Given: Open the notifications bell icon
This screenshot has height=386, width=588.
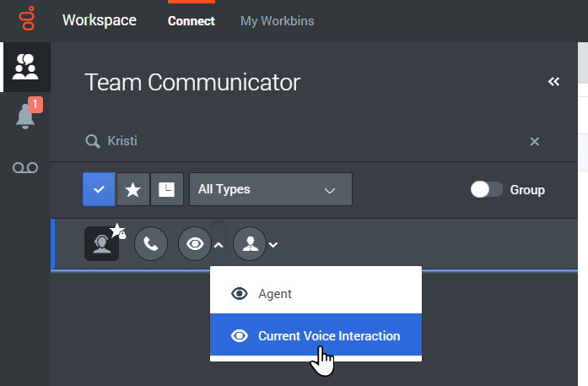Looking at the screenshot, I should point(25,116).
